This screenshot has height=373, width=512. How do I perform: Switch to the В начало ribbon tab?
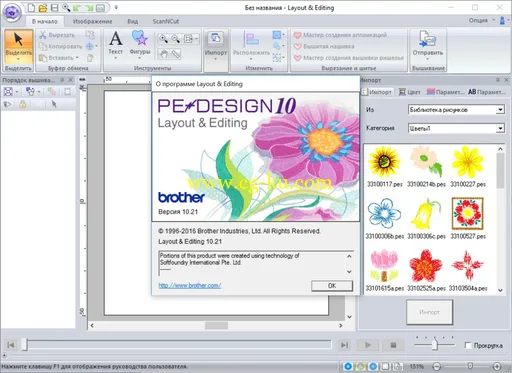point(45,21)
